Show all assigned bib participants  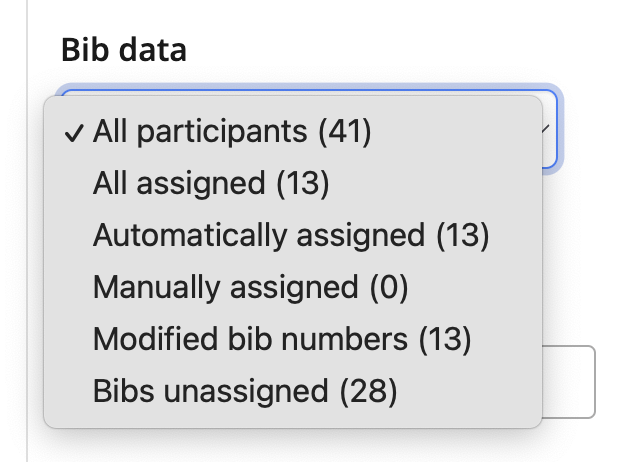tap(210, 184)
